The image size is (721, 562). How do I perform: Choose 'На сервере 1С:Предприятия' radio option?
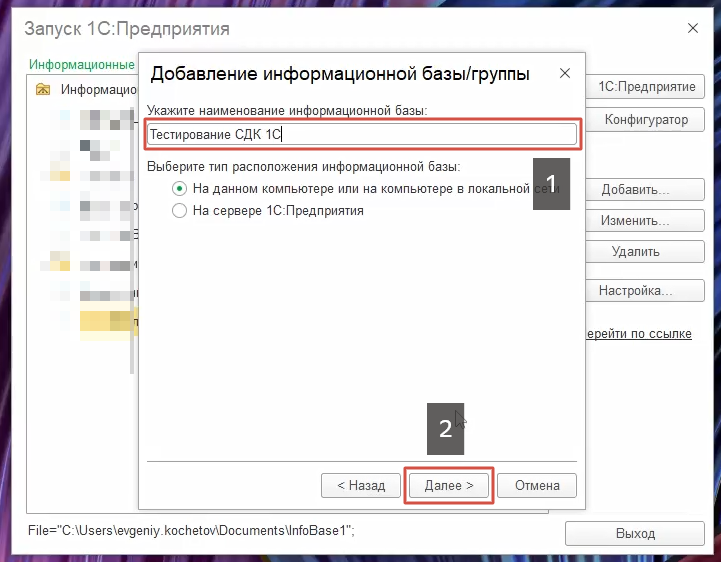pyautogui.click(x=179, y=211)
